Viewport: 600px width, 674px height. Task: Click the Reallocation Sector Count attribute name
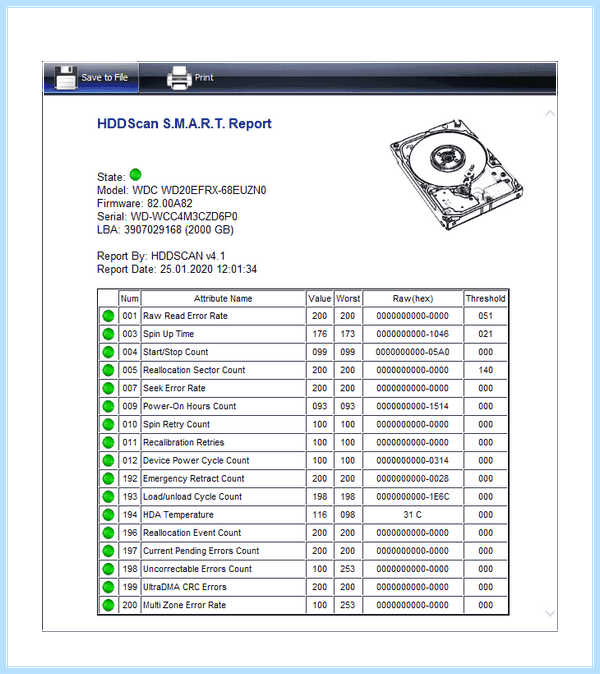point(194,370)
